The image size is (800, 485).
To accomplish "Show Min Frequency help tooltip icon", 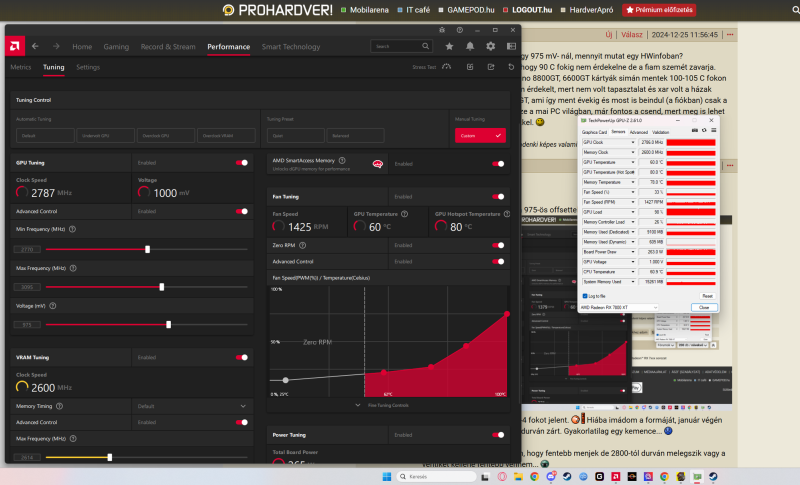I will coord(72,229).
